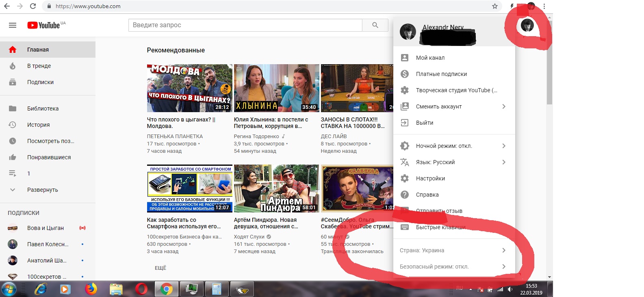
Task: Click the volume icon in system tray
Action: pyautogui.click(x=510, y=290)
